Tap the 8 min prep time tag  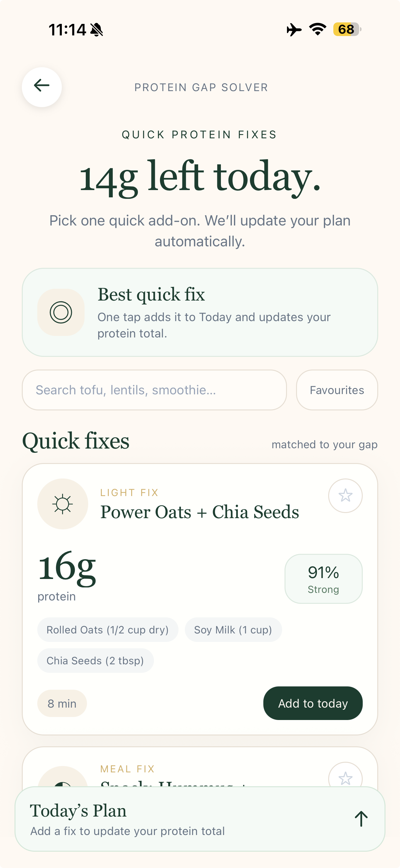[62, 704]
